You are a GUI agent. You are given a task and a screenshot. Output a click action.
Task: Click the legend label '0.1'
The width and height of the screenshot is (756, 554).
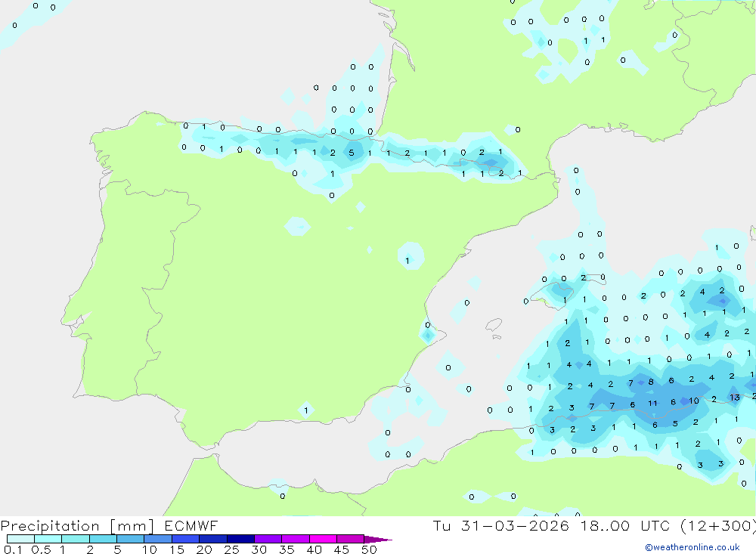(x=13, y=549)
